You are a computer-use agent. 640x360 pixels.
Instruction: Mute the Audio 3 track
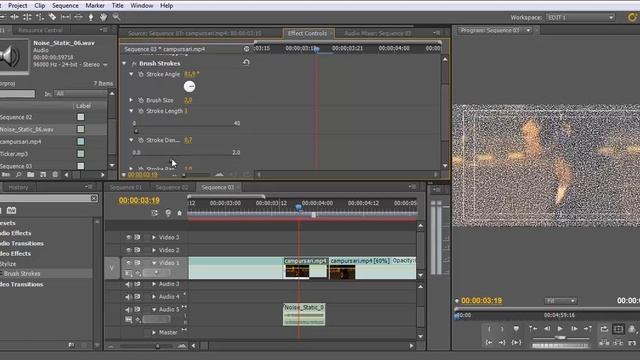129,284
